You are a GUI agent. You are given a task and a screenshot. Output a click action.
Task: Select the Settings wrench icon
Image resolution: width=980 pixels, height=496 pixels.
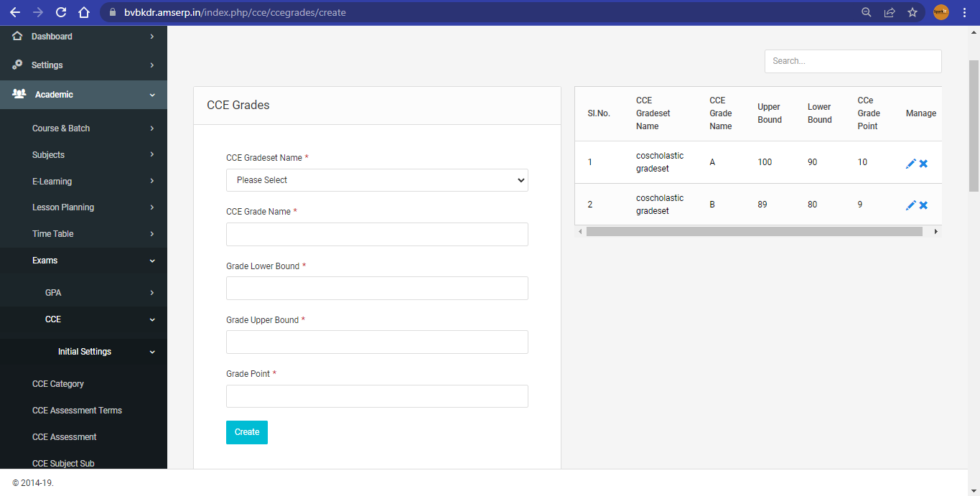[x=16, y=65]
